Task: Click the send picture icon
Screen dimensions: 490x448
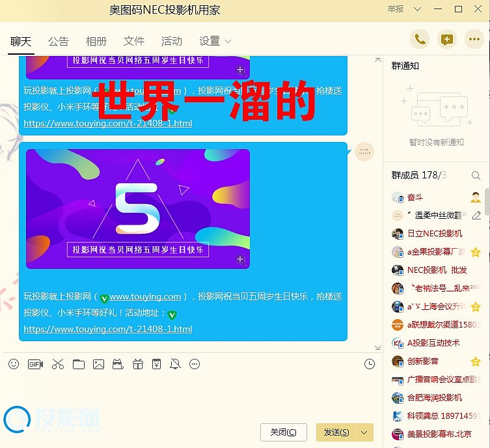Action: point(98,364)
